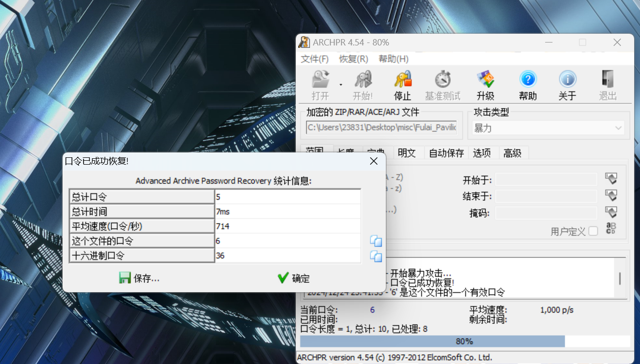Click the 保存... button in the dialog

140,278
